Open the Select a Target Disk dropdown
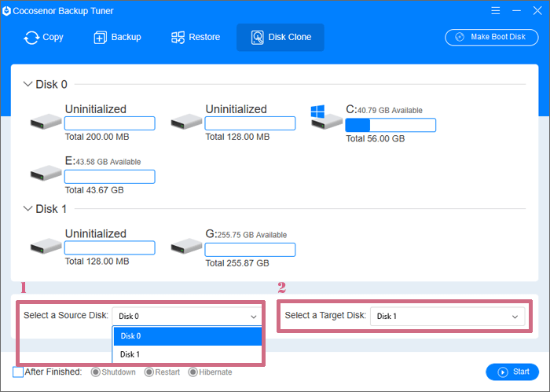Viewport: 550px width, 392px height. 448,317
